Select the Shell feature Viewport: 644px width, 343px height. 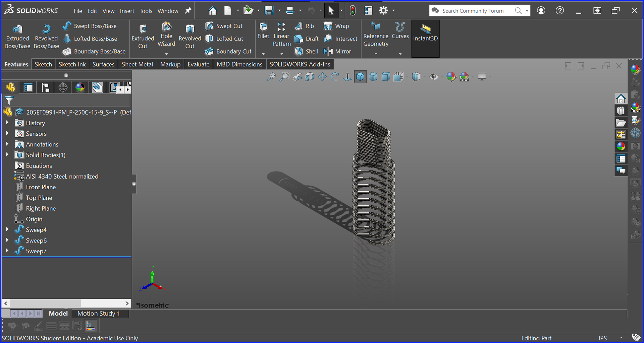306,51
